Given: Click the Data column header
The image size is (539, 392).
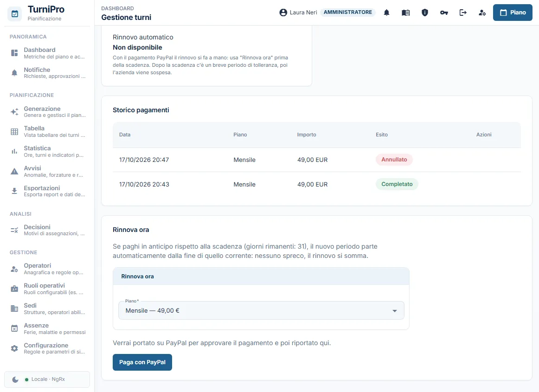Looking at the screenshot, I should pyautogui.click(x=125, y=135).
